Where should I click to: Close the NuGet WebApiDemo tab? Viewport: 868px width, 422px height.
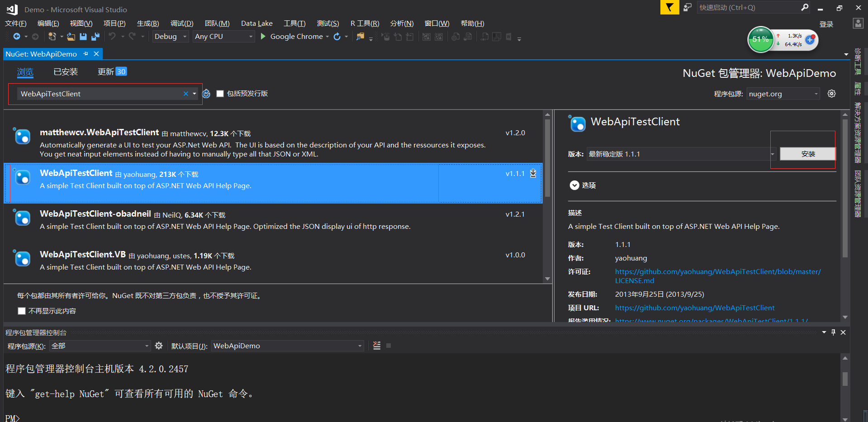(96, 54)
